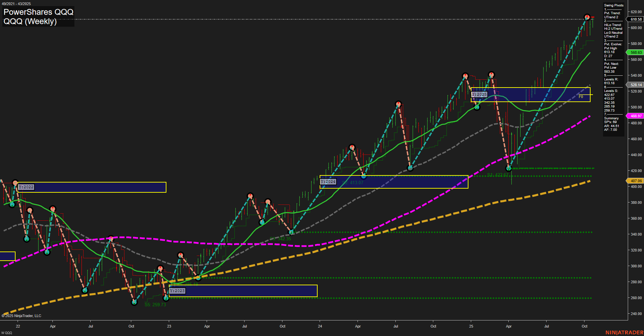Click the green 568.63 price axis marker
Viewport: 644px width, 336px height.
tap(636, 52)
